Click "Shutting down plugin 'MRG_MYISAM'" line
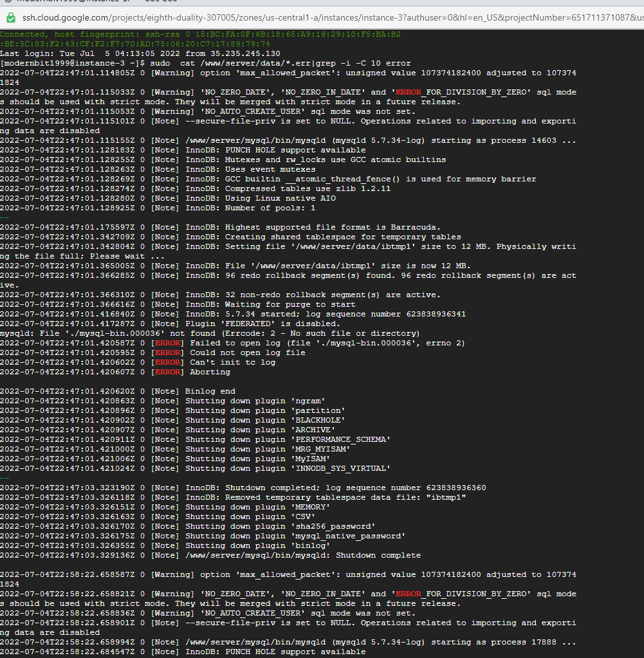This screenshot has width=644, height=658. click(x=175, y=450)
